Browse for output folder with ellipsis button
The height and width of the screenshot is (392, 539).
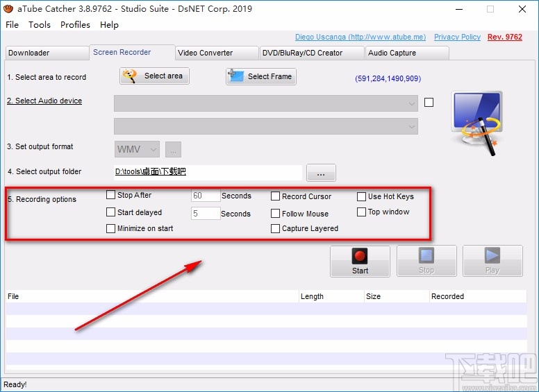[x=321, y=173]
